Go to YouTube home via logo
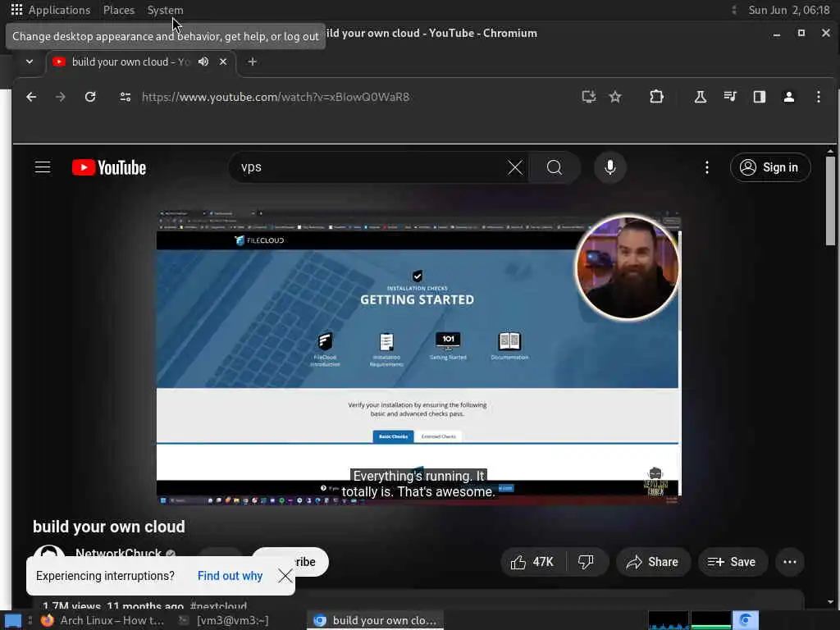Screen dimensions: 840x630 coord(109,167)
